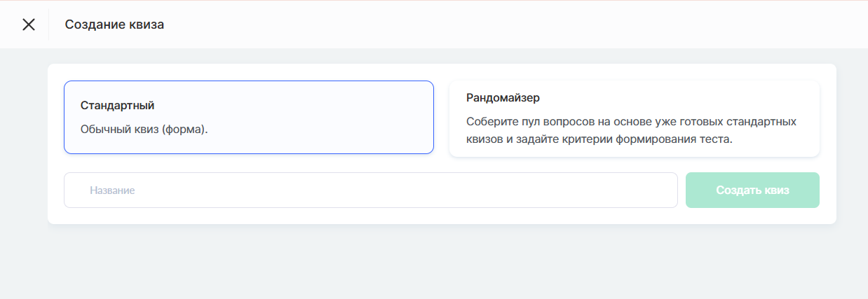This screenshot has width=868, height=299.
Task: Click the white shadowed Рандомайзер card
Action: (634, 118)
